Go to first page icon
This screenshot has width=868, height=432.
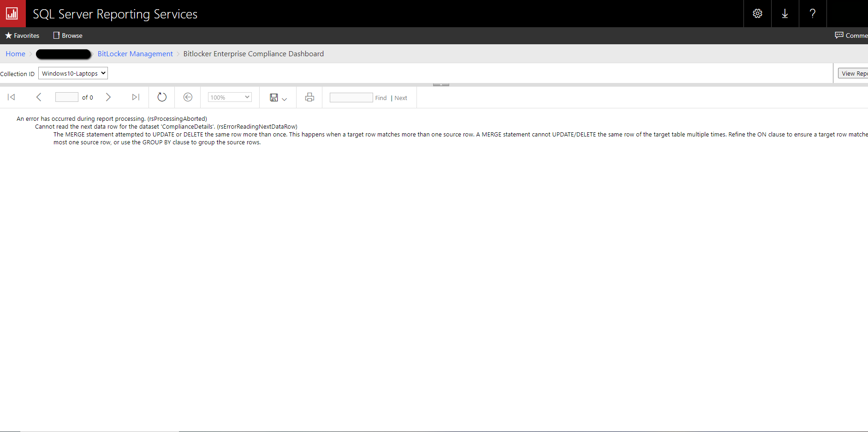coord(11,97)
